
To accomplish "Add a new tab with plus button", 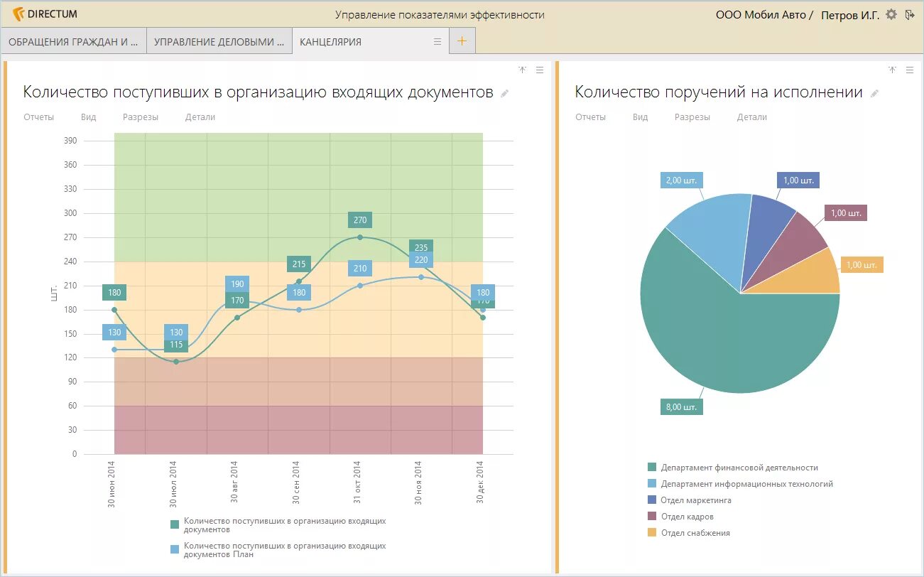I will pos(462,41).
